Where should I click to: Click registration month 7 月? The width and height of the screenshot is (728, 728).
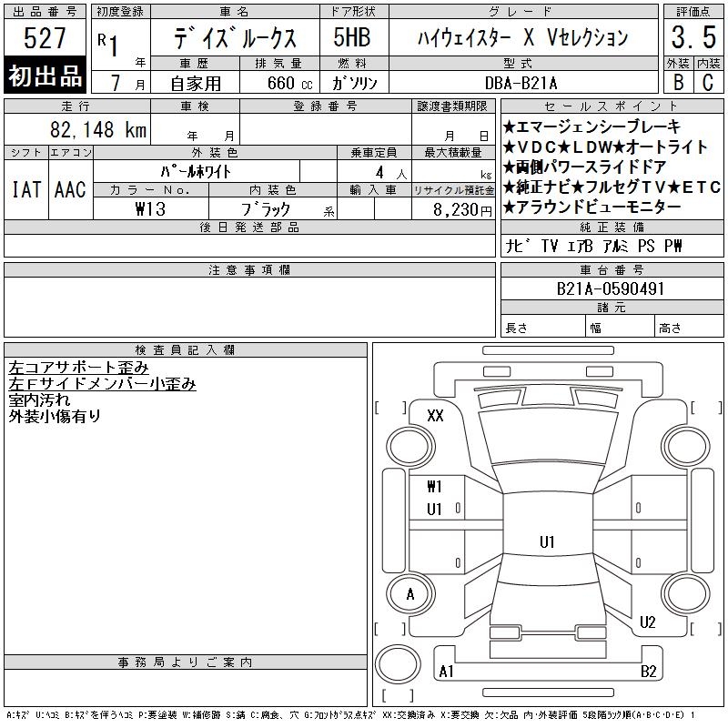tap(127, 83)
